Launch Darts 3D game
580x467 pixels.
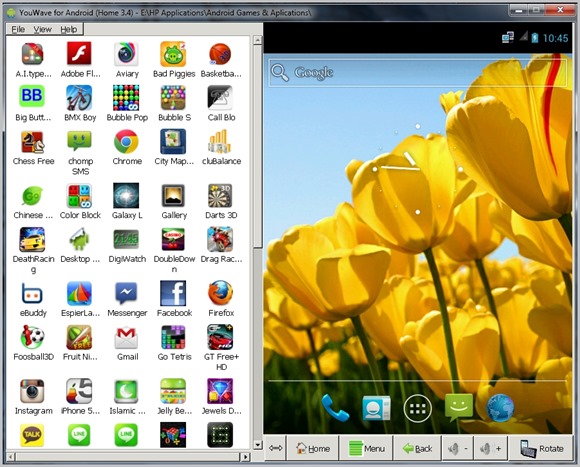(x=220, y=196)
